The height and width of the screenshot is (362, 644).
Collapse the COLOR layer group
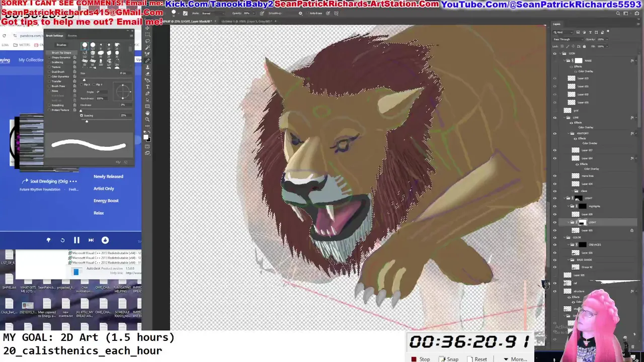pyautogui.click(x=565, y=237)
